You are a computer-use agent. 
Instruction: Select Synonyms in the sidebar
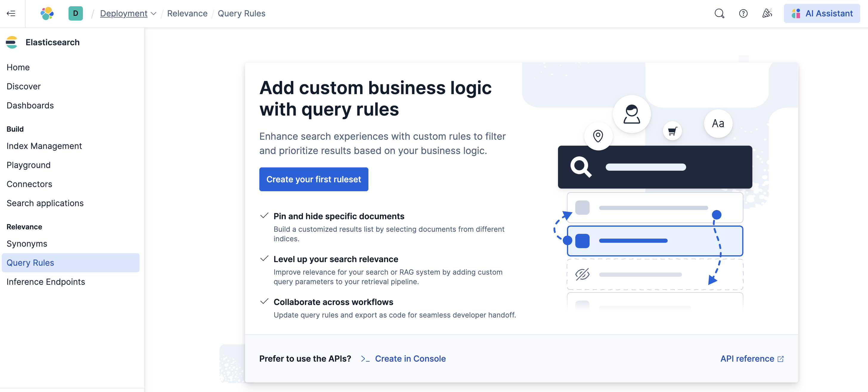[x=27, y=243]
